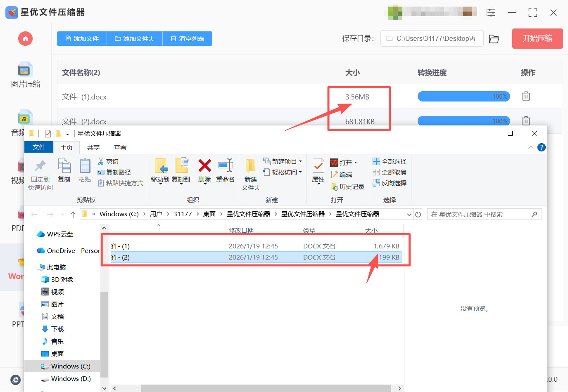Select the file row dated 2026/1/19 sized 1,679 KB
Viewport: 568px width, 392px height.
tap(256, 246)
